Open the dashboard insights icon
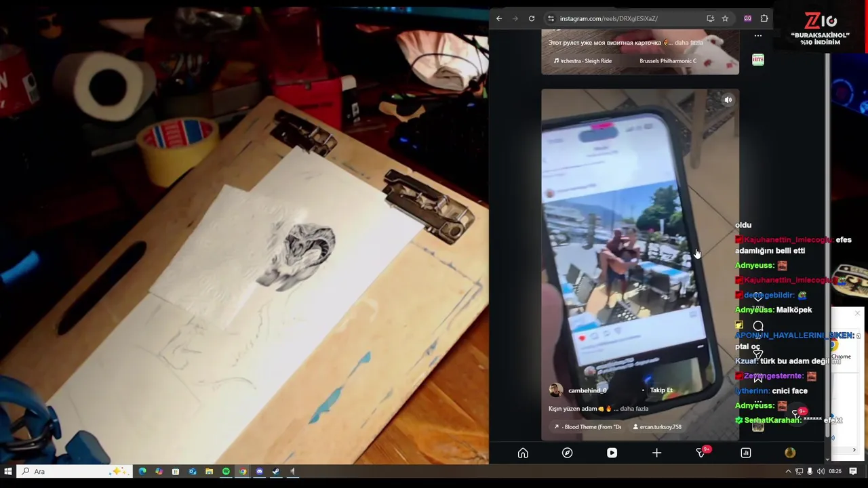The height and width of the screenshot is (488, 868). click(745, 453)
